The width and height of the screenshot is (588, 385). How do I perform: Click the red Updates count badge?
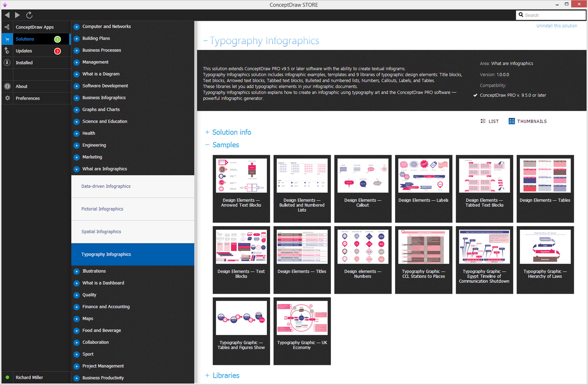(x=57, y=51)
